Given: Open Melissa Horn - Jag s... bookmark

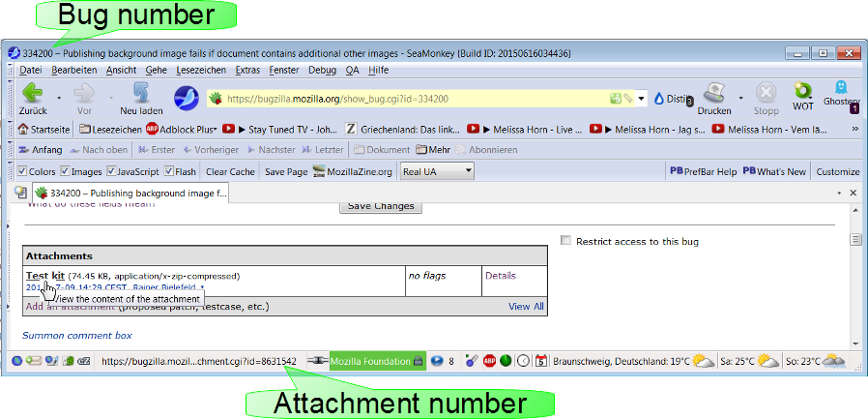Looking at the screenshot, I should tap(647, 130).
